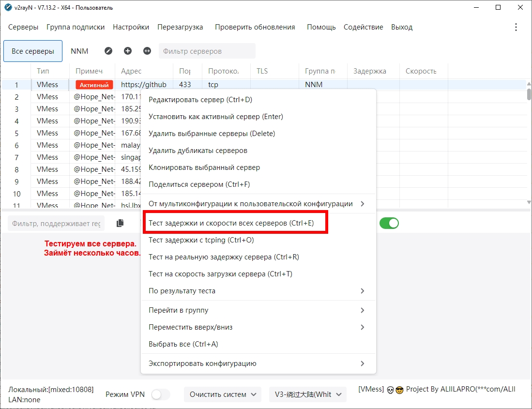Toggle the Режим VPN switch
Screen dimensions: 532x409
click(161, 394)
